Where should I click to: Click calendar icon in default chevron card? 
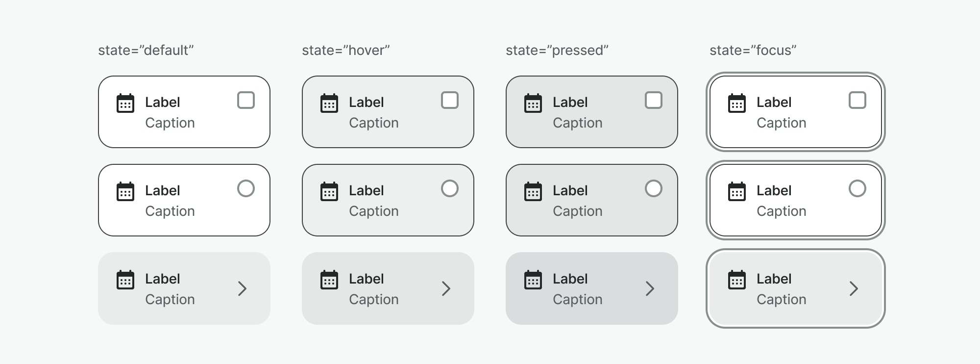tap(125, 280)
